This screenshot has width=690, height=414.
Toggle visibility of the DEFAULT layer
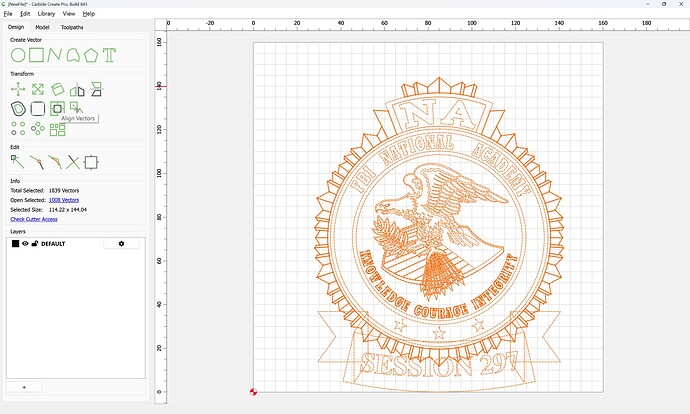tap(26, 243)
